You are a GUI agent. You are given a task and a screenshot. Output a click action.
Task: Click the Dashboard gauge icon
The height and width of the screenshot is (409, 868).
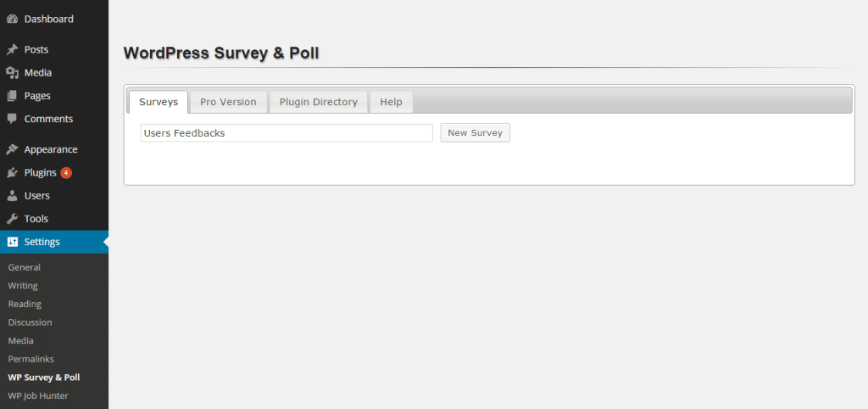pyautogui.click(x=12, y=19)
